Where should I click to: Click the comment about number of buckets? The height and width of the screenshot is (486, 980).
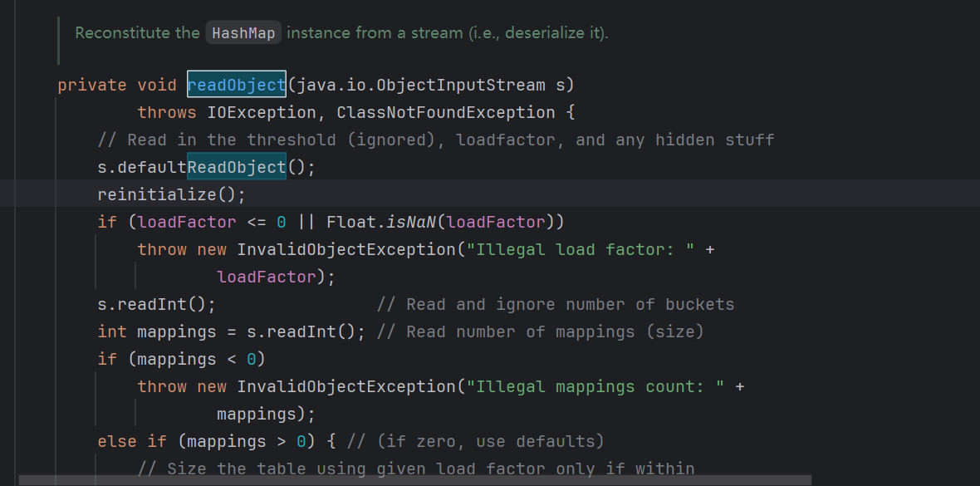[x=555, y=305]
